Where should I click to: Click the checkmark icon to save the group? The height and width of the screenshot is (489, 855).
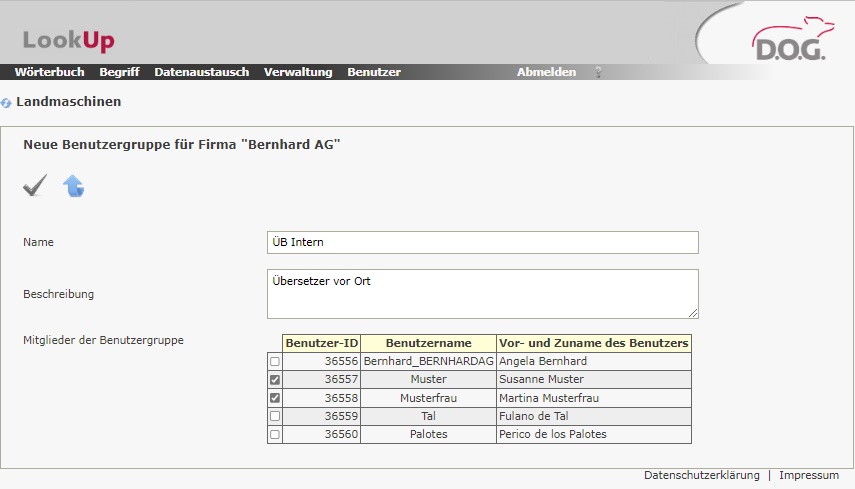(x=35, y=186)
